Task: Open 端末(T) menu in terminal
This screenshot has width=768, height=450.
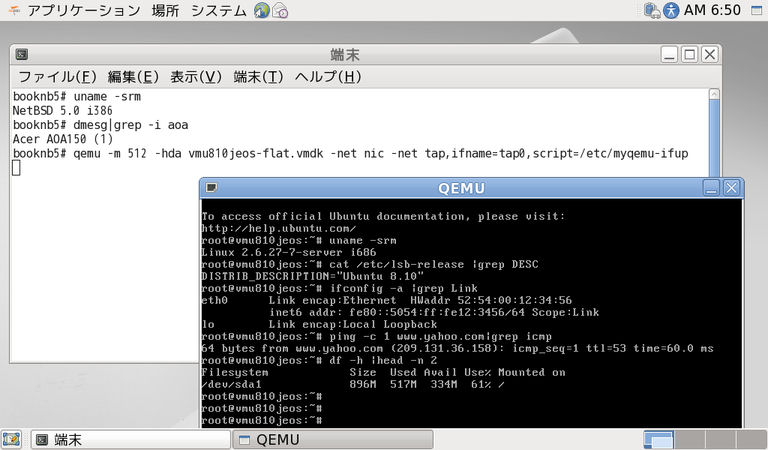Action: [x=258, y=77]
